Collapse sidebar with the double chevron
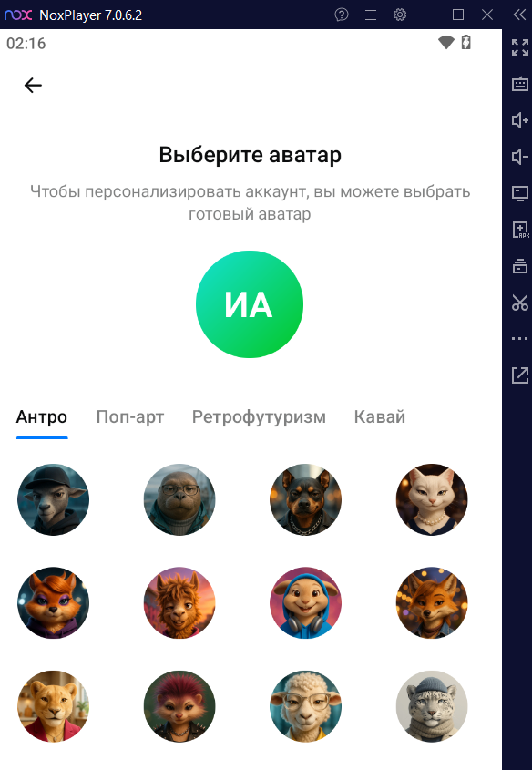The image size is (532, 770). point(520,15)
